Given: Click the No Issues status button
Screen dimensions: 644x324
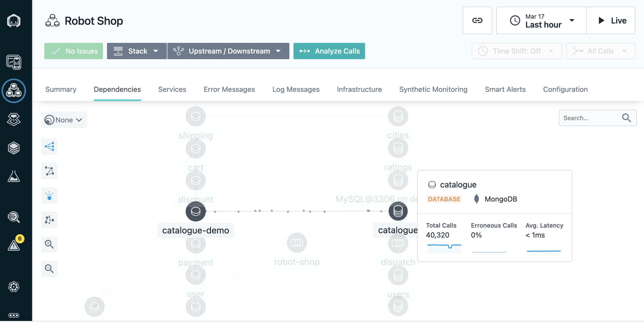Looking at the screenshot, I should pyautogui.click(x=73, y=51).
